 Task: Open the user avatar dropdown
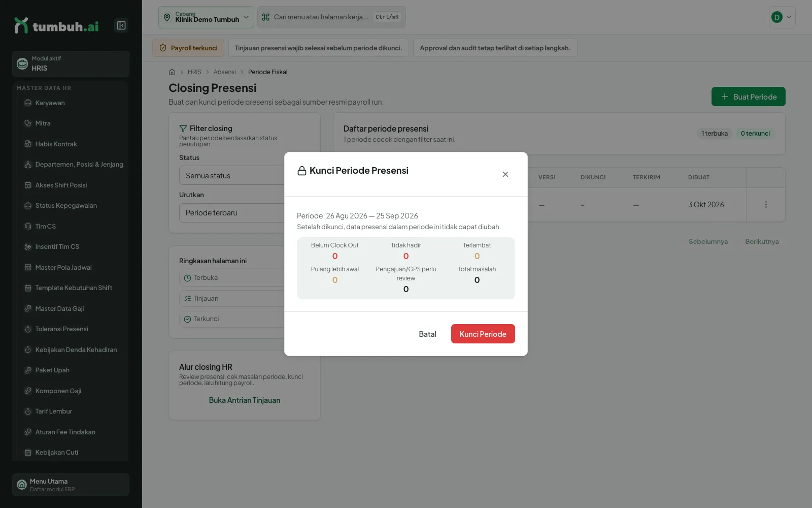pyautogui.click(x=782, y=17)
